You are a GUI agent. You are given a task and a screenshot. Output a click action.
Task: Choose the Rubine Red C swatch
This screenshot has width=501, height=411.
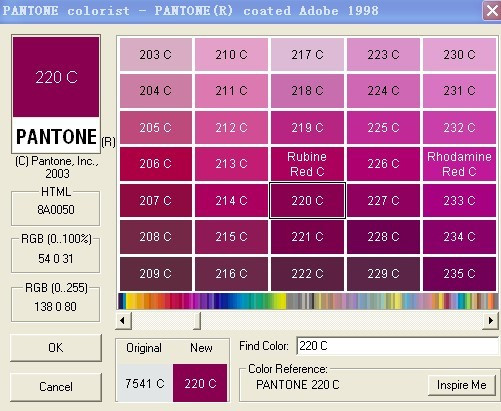(x=307, y=164)
